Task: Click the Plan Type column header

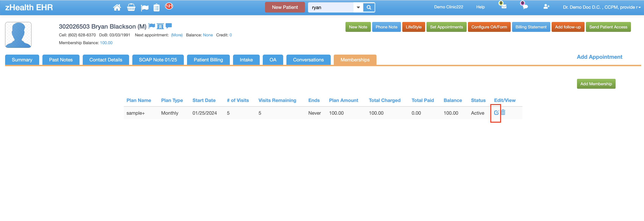Action: 172,100
